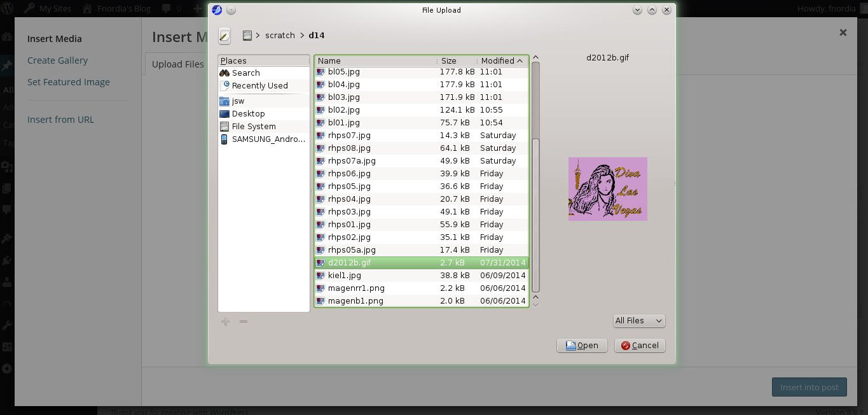Select file bl05.jpg
This screenshot has width=868, height=415.
coord(421,72)
